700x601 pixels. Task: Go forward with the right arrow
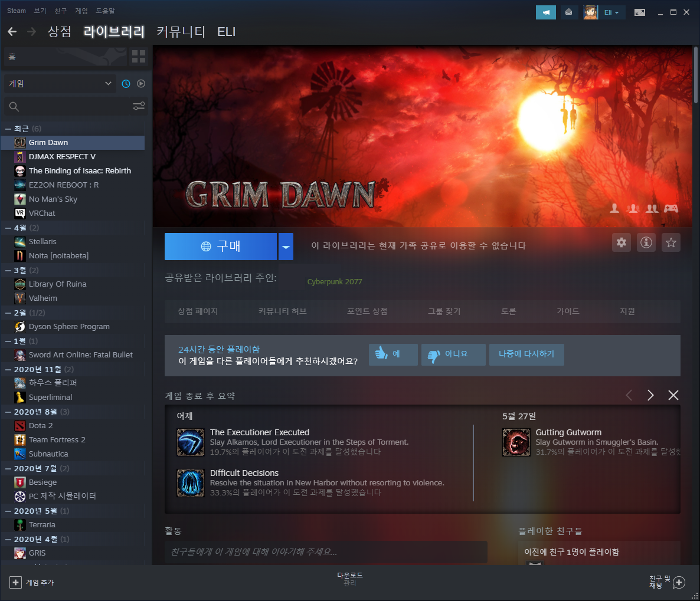click(31, 32)
